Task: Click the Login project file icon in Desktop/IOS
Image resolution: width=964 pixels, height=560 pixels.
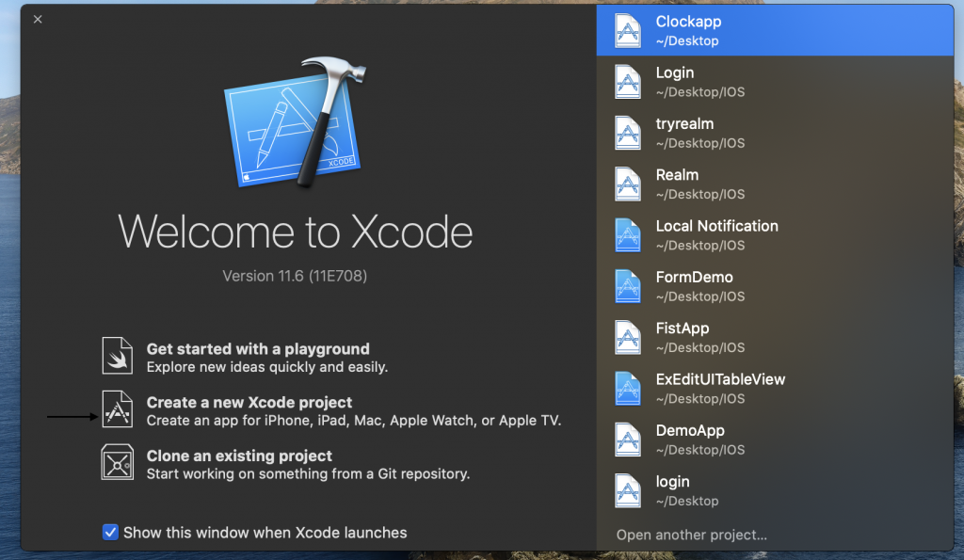Action: (x=628, y=82)
